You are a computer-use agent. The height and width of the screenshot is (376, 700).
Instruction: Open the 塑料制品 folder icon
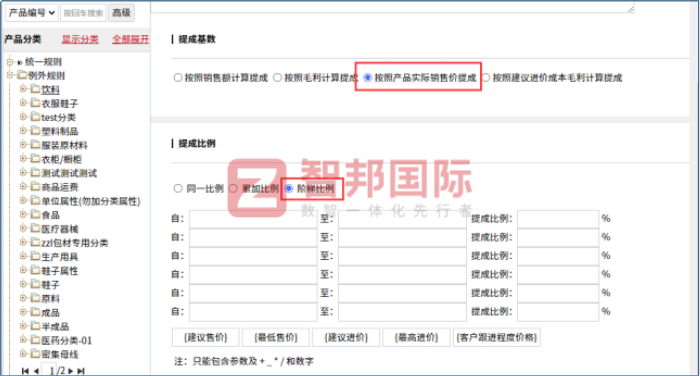pos(35,131)
